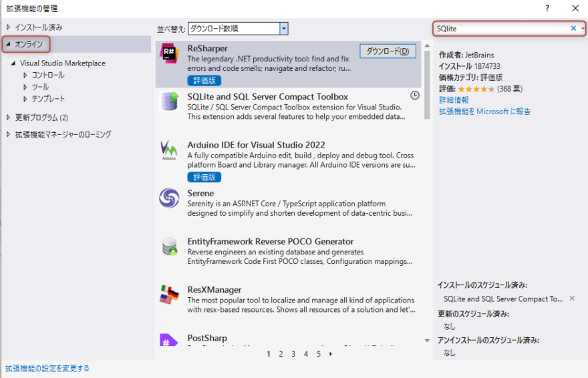Select the Serene extension title
This screenshot has height=378, width=588.
point(200,193)
